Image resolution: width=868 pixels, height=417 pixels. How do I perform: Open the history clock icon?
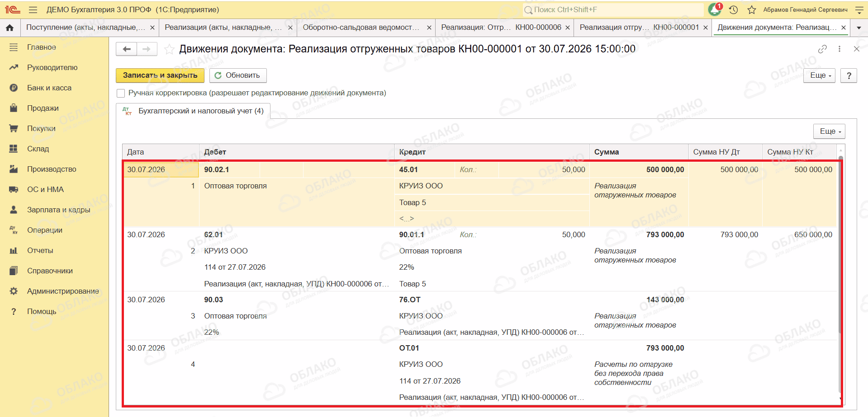point(733,9)
